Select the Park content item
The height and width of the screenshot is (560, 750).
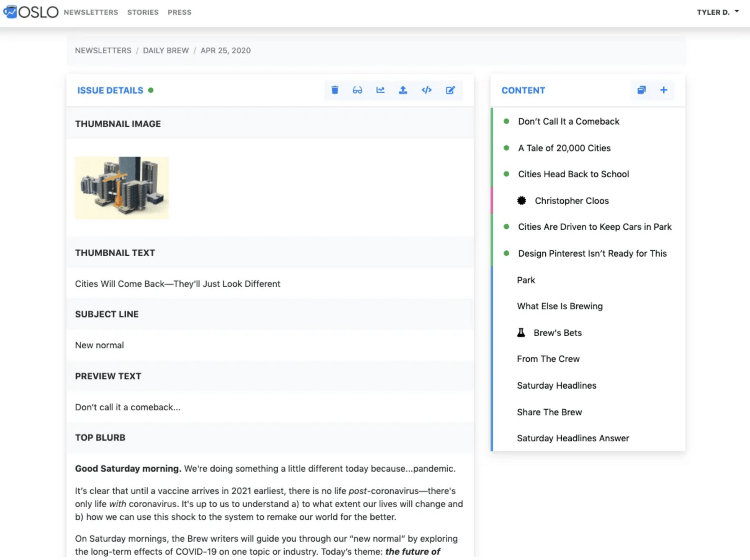pos(526,280)
